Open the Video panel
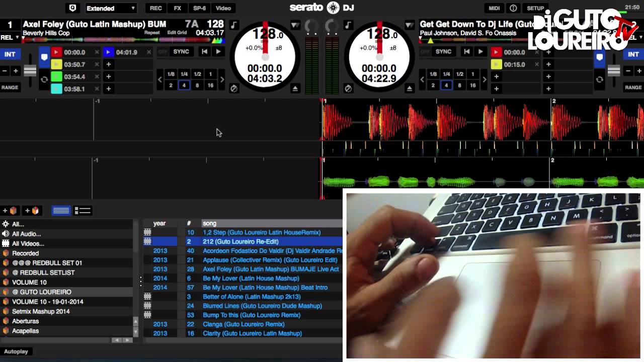 (223, 8)
